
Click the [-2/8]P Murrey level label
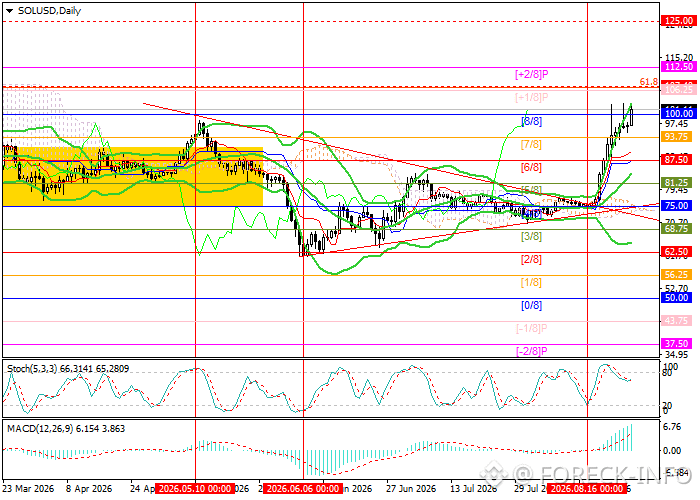pos(531,351)
